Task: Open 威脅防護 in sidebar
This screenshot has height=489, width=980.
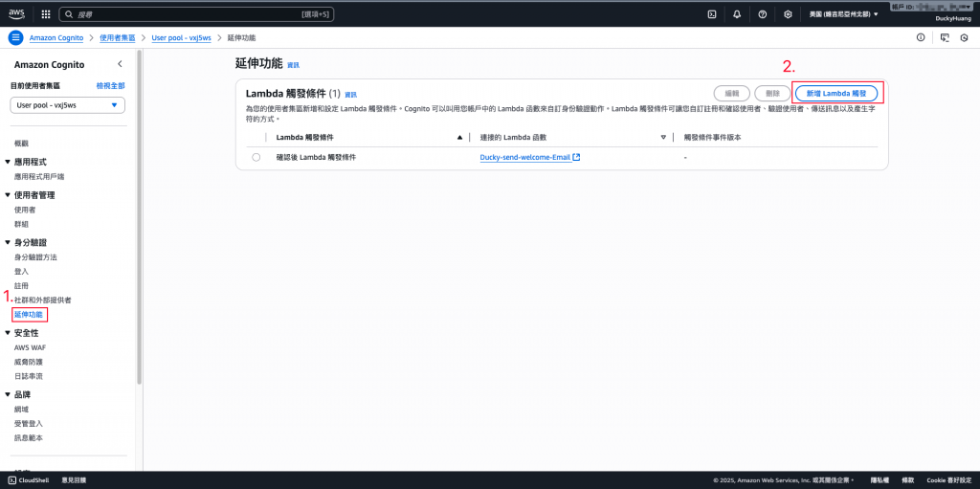Action: 28,362
